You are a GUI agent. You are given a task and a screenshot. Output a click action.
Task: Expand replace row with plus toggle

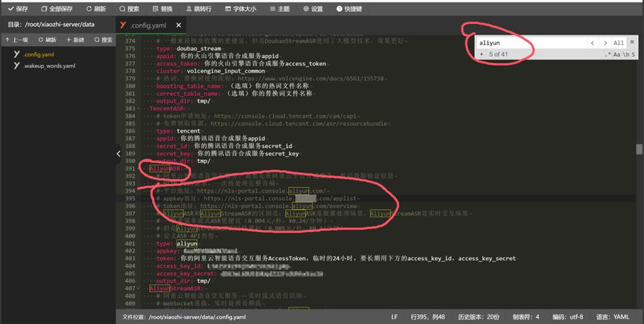click(481, 54)
